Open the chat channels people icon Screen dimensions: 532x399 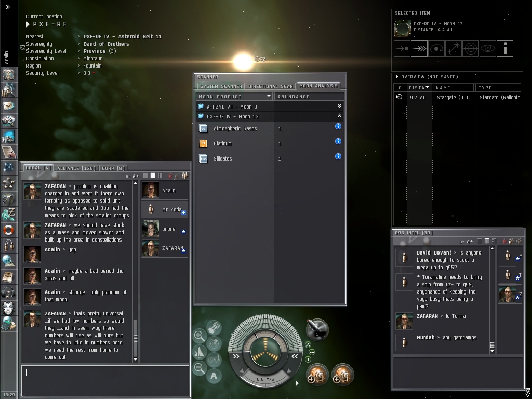tap(8, 245)
